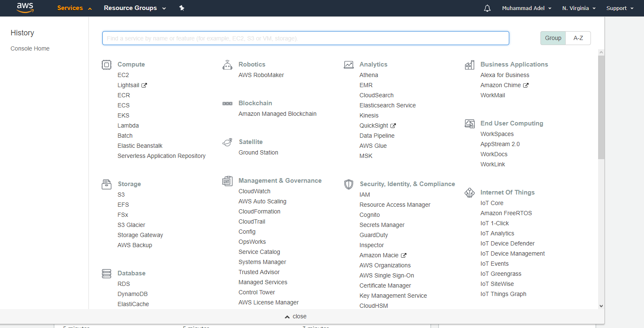The image size is (644, 328).
Task: Click the pin shortcuts icon
Action: pos(182,8)
